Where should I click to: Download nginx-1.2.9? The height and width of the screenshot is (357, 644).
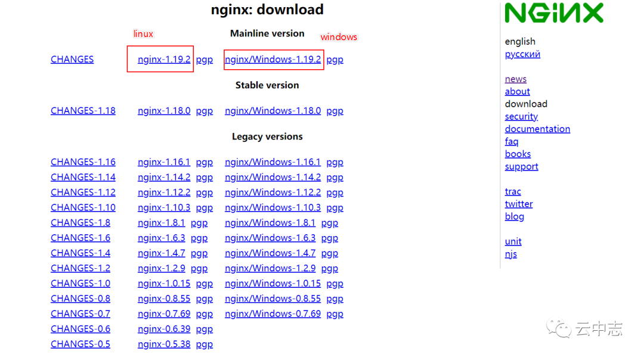162,268
